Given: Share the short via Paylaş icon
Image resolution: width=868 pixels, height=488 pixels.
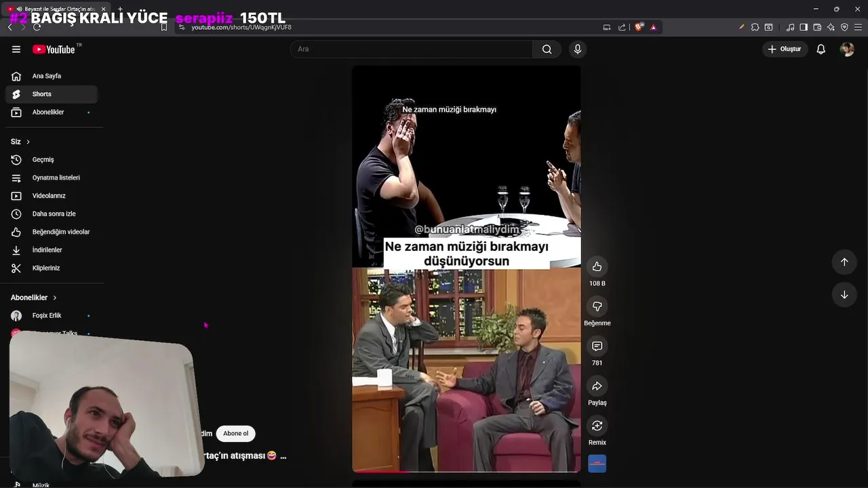Looking at the screenshot, I should [x=597, y=386].
